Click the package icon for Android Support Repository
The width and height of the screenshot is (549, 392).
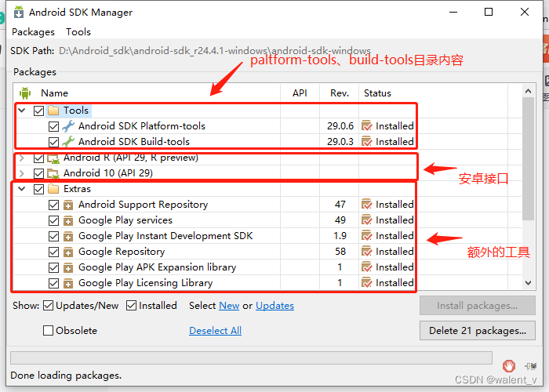68,205
